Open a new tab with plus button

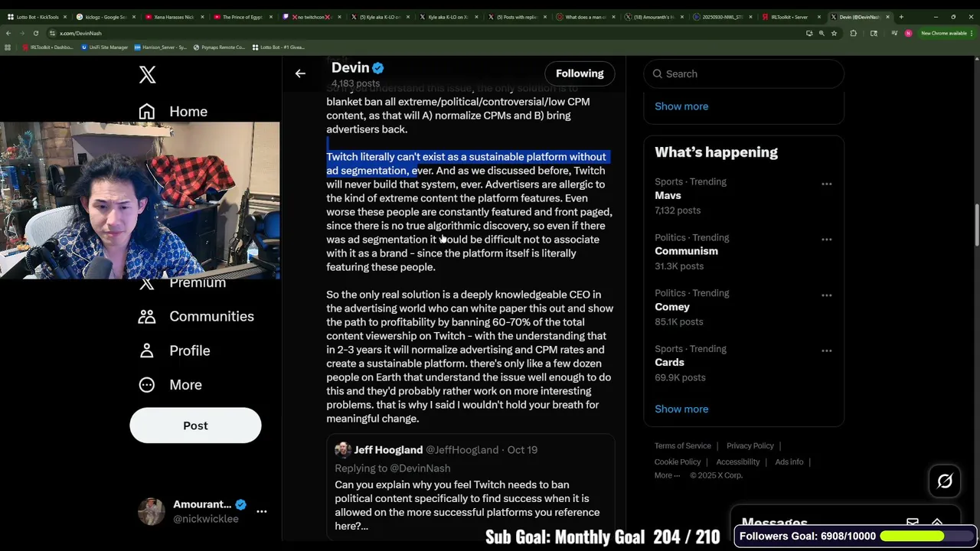pos(901,17)
